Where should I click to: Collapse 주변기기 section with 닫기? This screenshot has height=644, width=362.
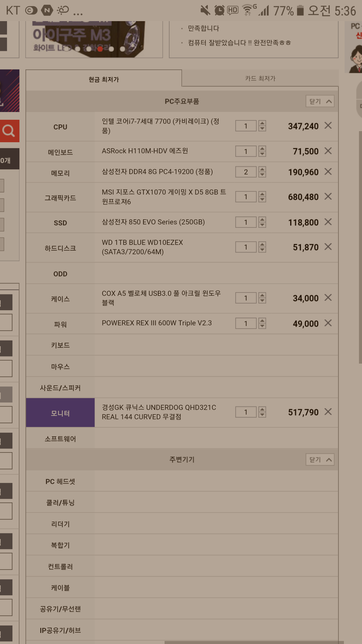coord(320,460)
